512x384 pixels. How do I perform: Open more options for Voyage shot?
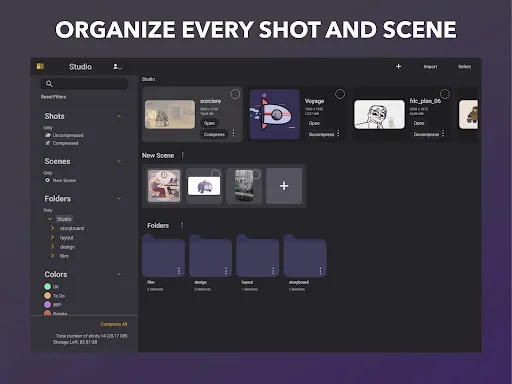(338, 133)
